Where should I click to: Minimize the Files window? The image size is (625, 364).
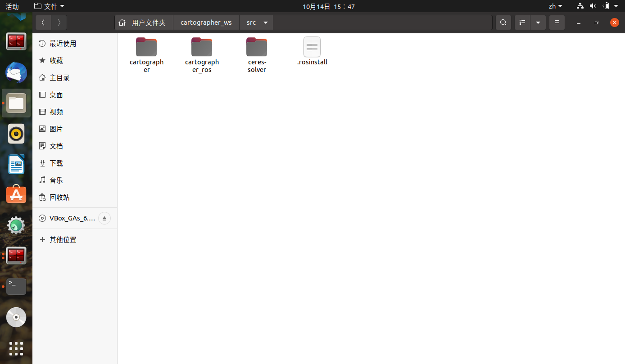coord(579,22)
